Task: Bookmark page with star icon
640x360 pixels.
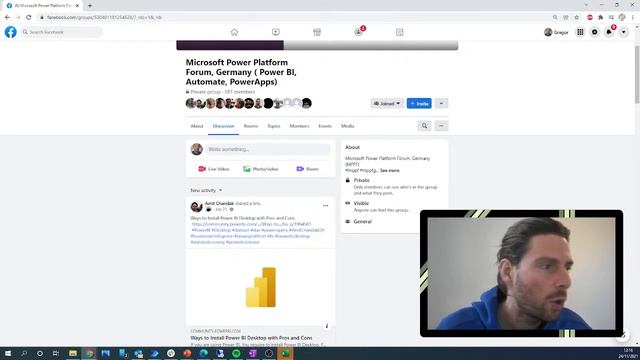Action: pos(577,17)
